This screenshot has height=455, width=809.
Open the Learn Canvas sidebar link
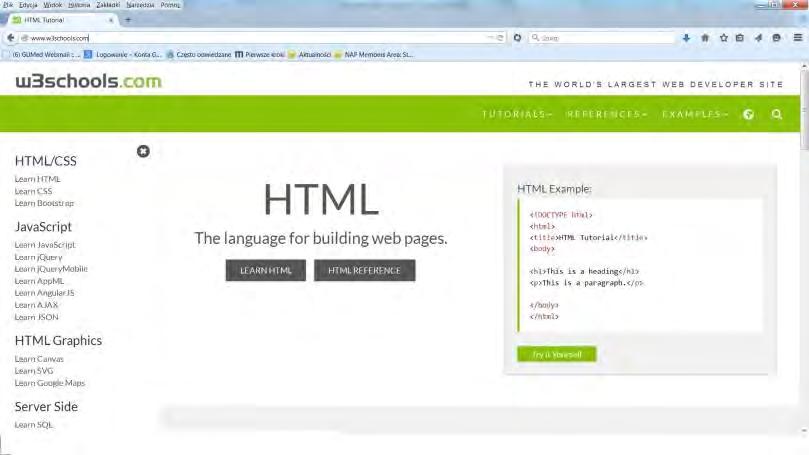coord(39,359)
